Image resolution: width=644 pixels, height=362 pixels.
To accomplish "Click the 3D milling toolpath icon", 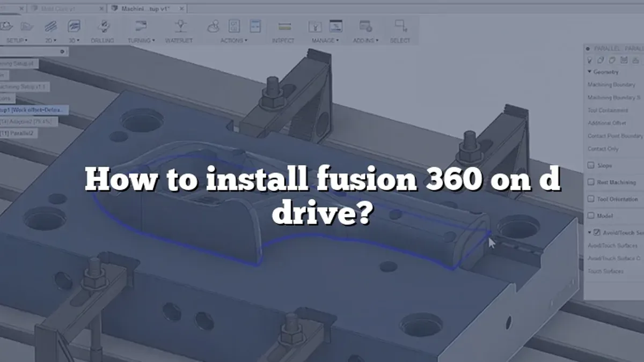I will coord(74,26).
